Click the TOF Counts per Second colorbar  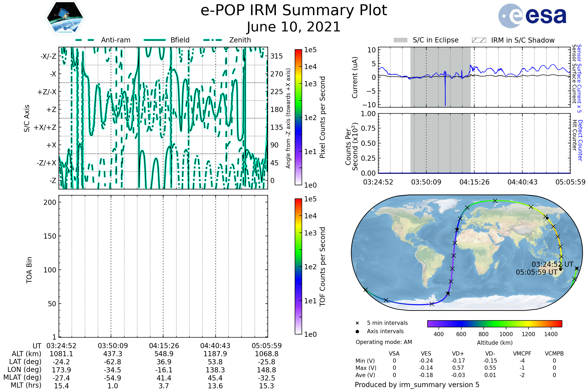pyautogui.click(x=298, y=267)
